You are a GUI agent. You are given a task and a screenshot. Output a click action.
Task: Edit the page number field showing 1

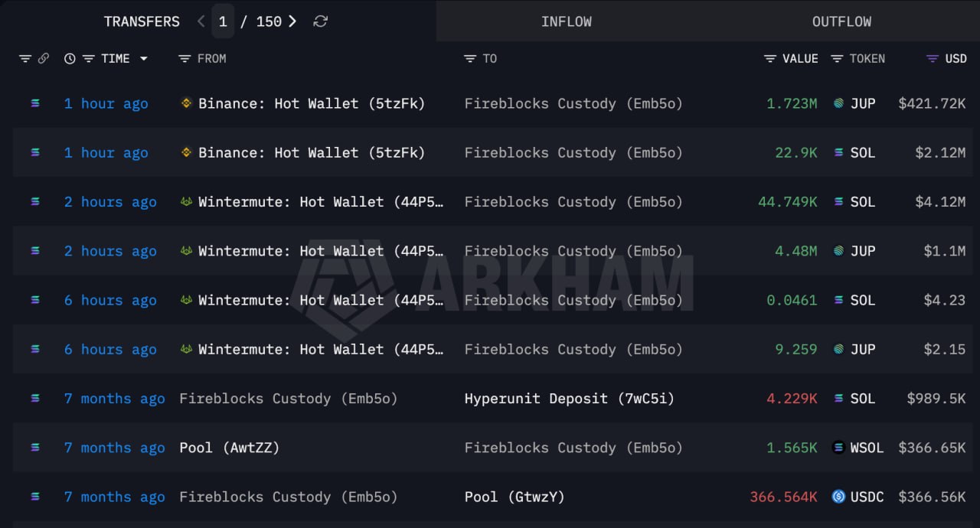click(x=223, y=21)
